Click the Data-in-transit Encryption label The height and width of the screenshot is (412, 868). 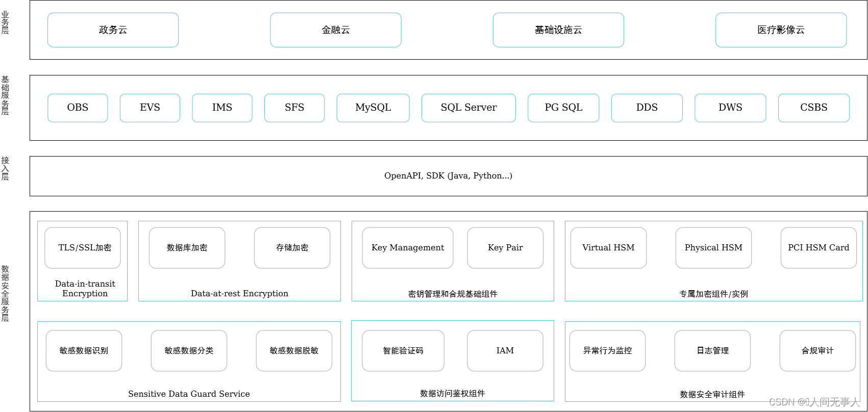pos(85,289)
